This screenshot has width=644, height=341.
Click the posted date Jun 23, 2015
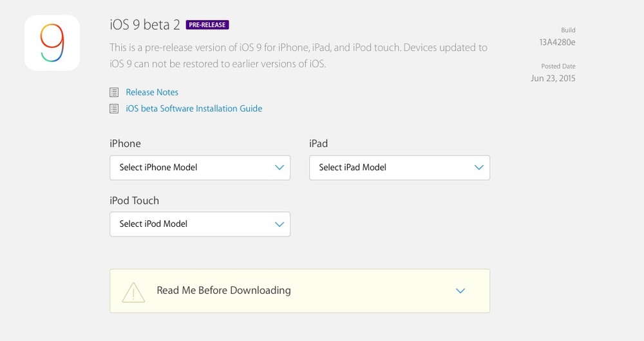pyautogui.click(x=553, y=78)
